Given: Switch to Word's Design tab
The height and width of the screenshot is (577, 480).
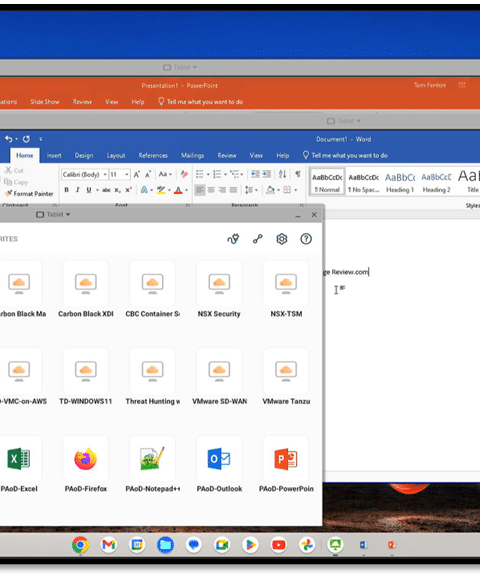Looking at the screenshot, I should coord(84,156).
